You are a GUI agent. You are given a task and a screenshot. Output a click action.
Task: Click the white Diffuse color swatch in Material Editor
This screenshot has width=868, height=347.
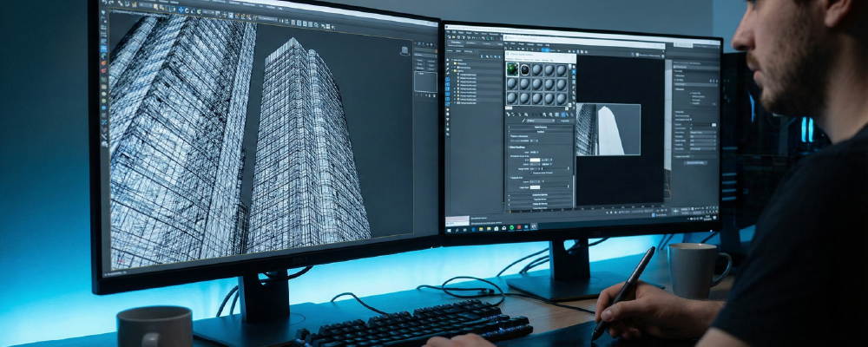(x=535, y=160)
